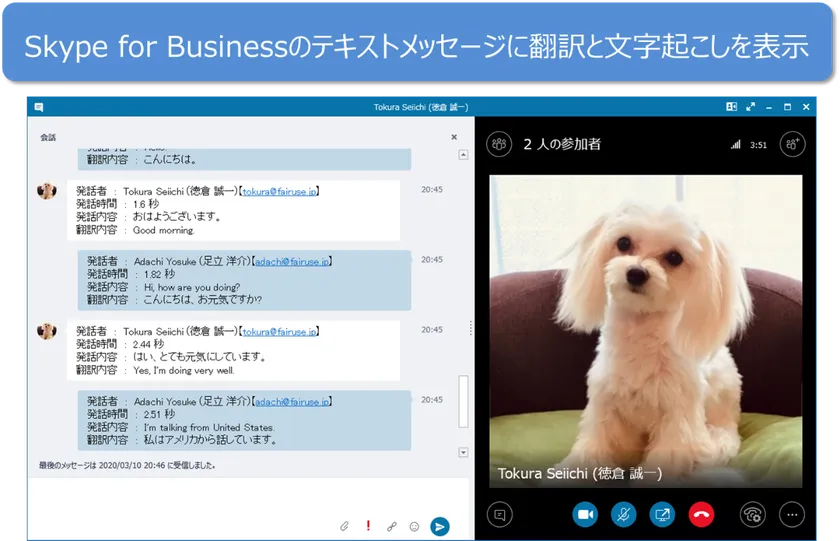
Task: Click the Good morning. translation text
Action: click(163, 230)
